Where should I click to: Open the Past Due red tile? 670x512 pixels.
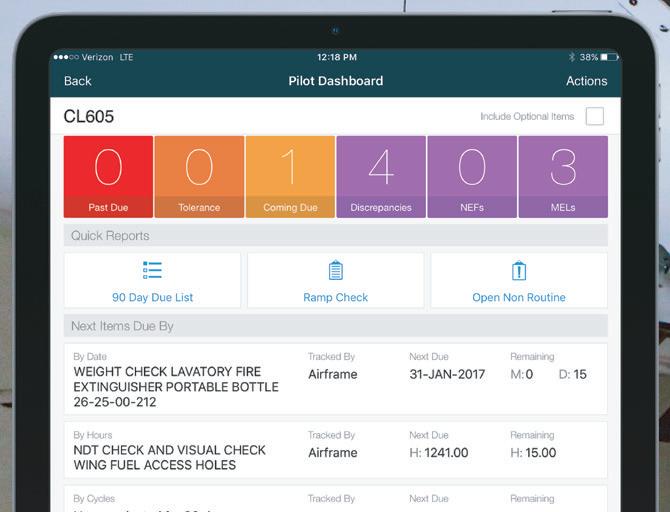tap(108, 177)
